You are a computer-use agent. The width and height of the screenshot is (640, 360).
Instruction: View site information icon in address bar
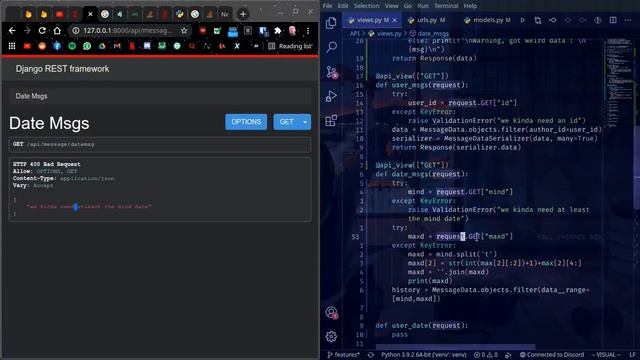coord(76,31)
